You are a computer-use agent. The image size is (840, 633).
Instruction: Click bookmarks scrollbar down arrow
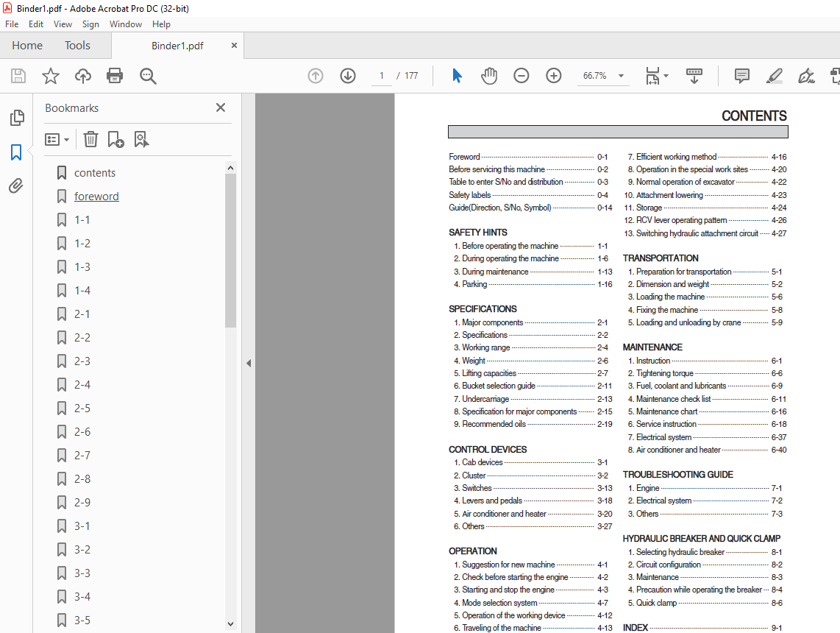tap(230, 624)
